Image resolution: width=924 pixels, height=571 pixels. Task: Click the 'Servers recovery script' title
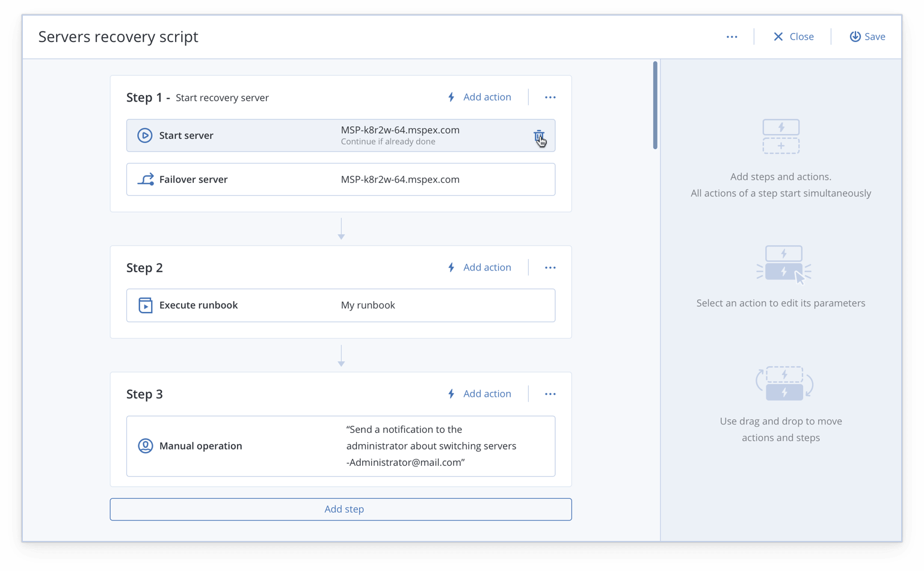[x=118, y=37]
